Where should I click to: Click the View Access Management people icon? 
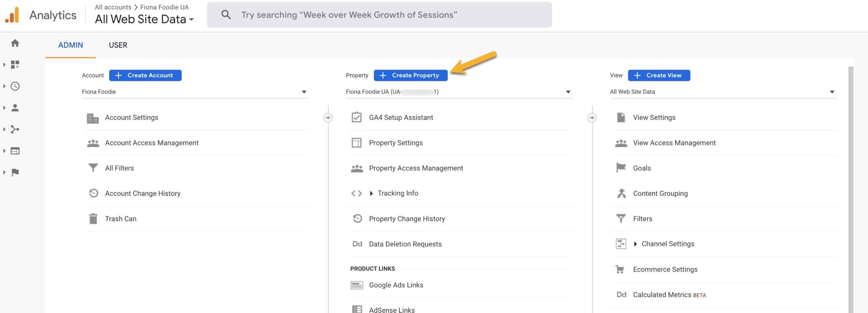[x=621, y=143]
